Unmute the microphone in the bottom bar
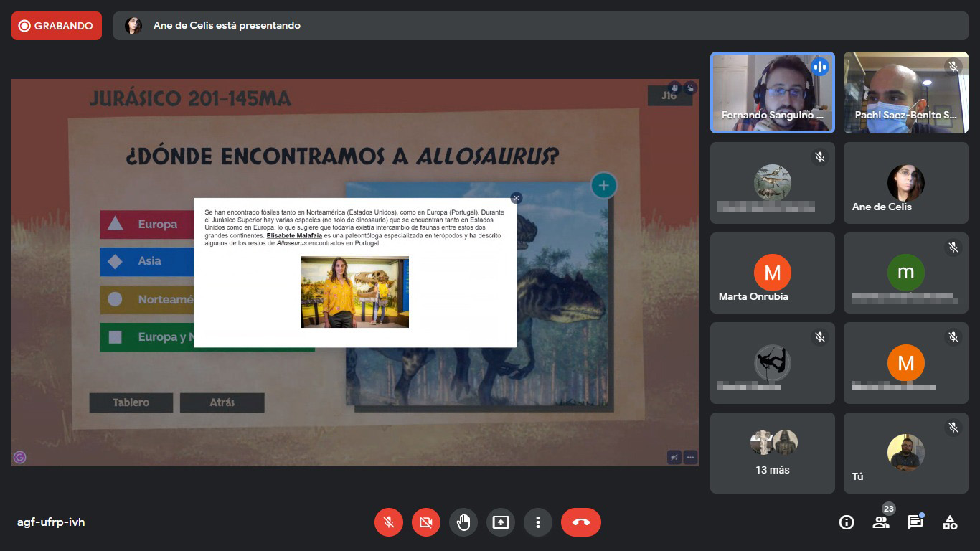This screenshot has height=551, width=980. (389, 522)
